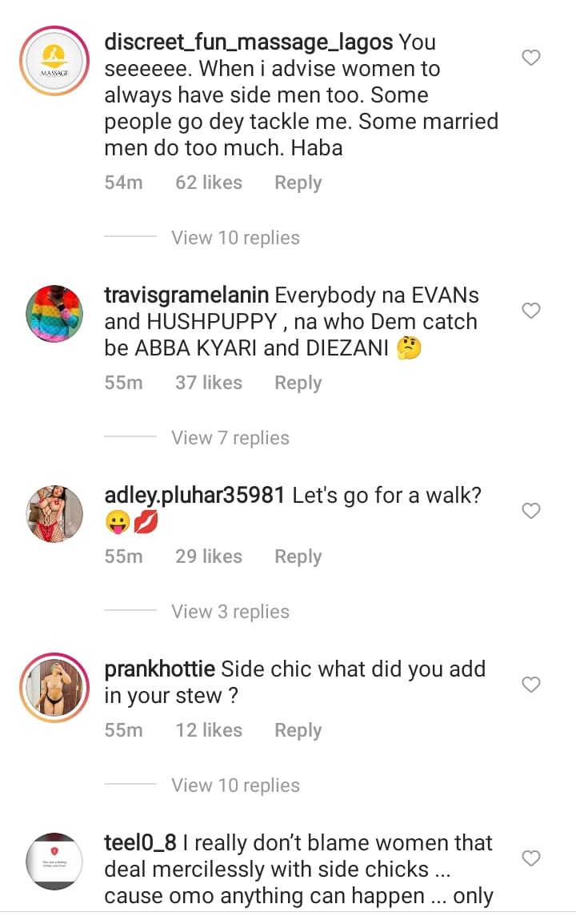Tap heart on adley.pluhar35981's comment
This screenshot has width=576, height=924.
point(531,511)
